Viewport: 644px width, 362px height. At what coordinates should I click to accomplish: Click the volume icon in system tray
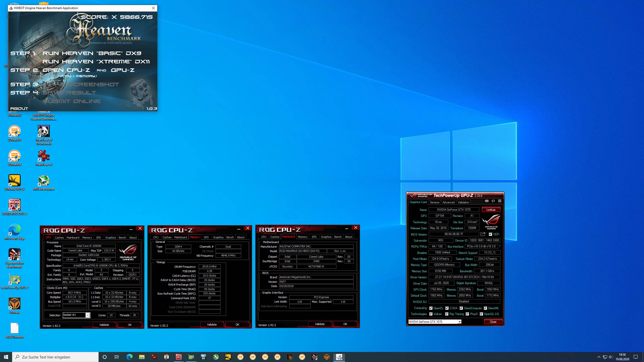pos(611,357)
